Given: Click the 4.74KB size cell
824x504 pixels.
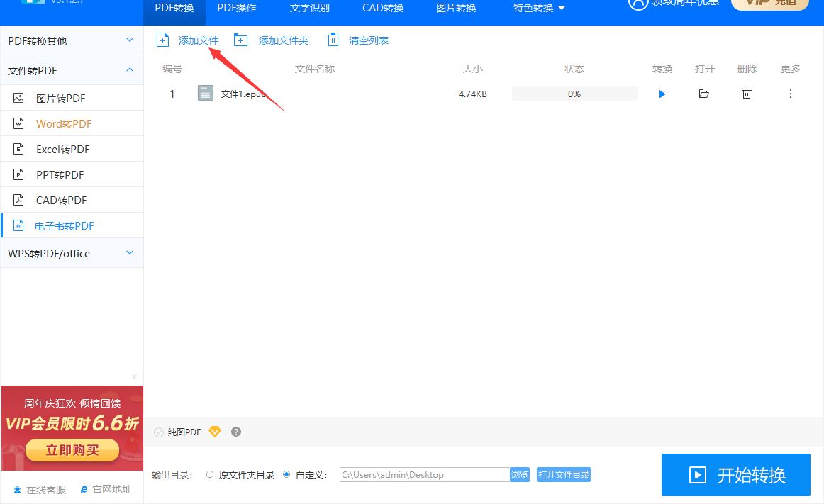Looking at the screenshot, I should pyautogui.click(x=472, y=94).
